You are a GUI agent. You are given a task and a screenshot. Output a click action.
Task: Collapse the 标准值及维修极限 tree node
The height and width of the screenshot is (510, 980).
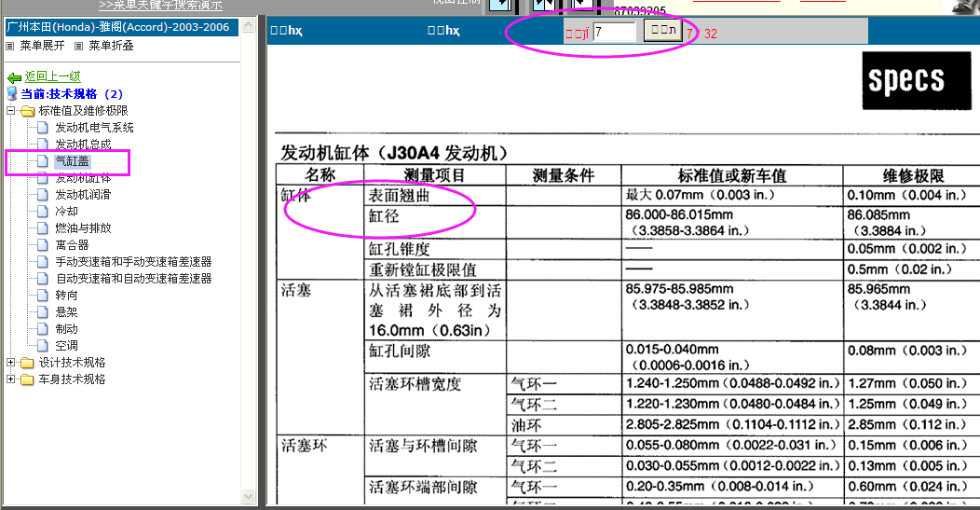pos(10,111)
